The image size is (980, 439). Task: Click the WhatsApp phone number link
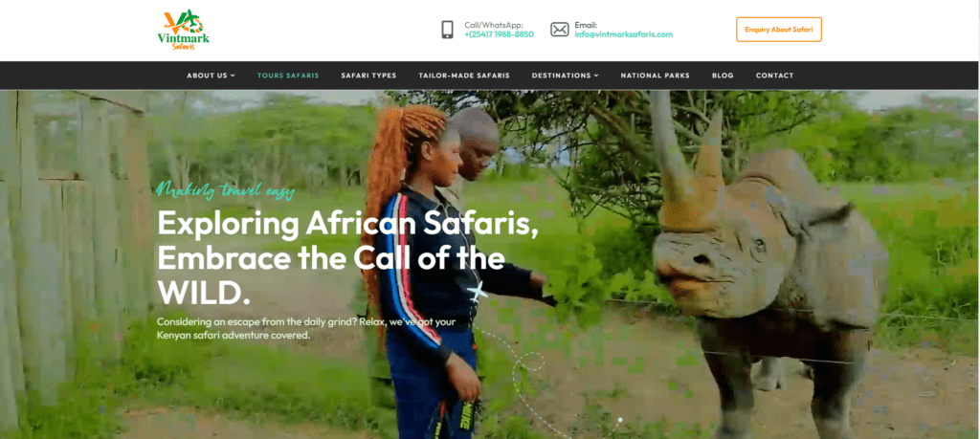click(x=499, y=34)
